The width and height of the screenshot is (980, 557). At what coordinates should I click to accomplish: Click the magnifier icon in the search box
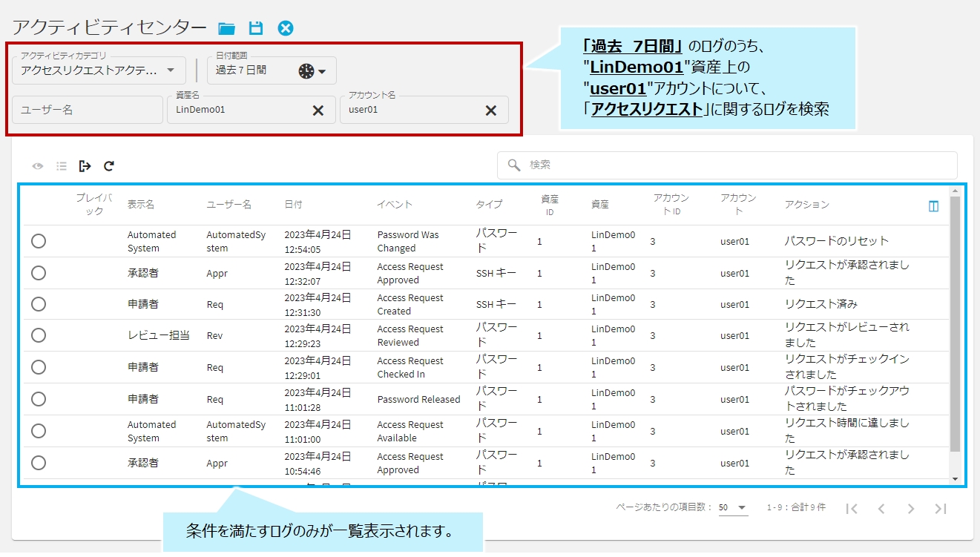(513, 165)
